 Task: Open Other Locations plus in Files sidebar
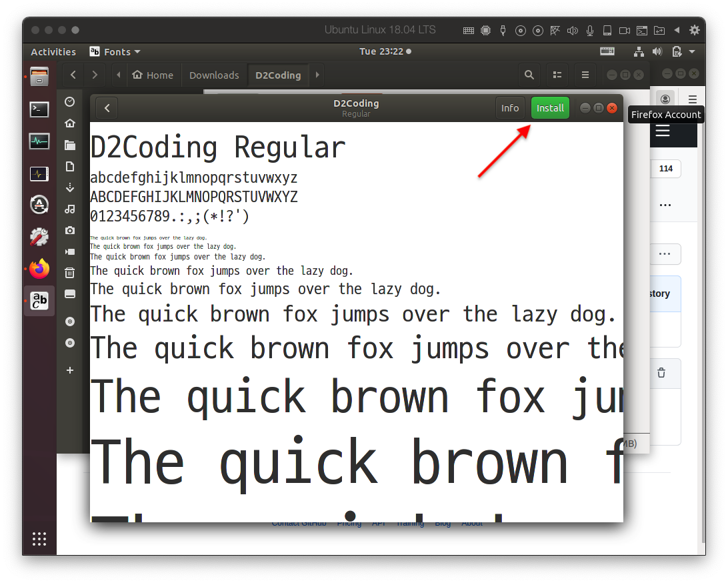(69, 370)
